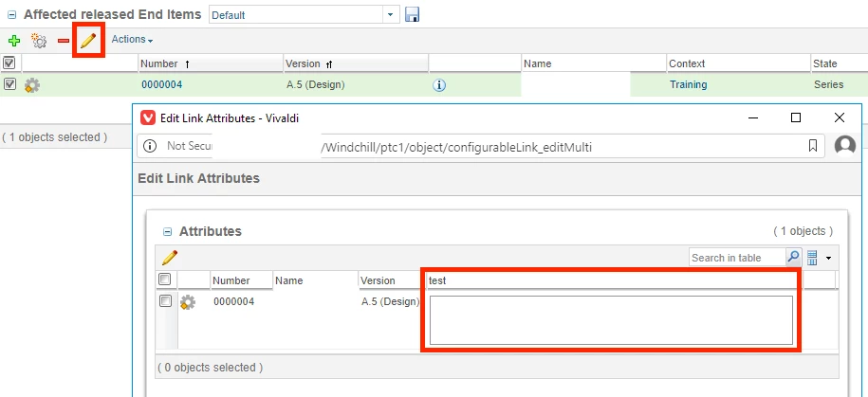Click the magnifier search icon in Attributes table
The height and width of the screenshot is (397, 868).
(793, 257)
